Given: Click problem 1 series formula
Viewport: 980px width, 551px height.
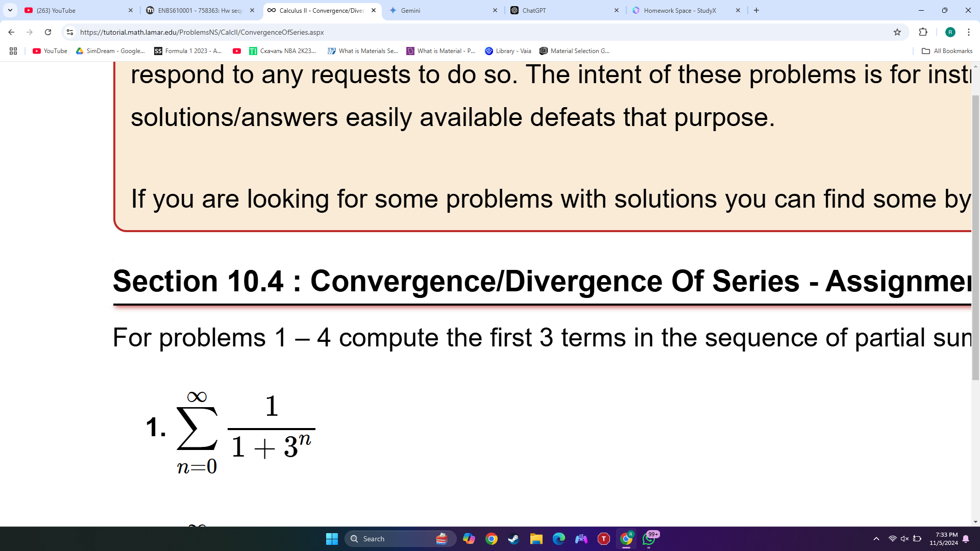Looking at the screenshot, I should (246, 433).
